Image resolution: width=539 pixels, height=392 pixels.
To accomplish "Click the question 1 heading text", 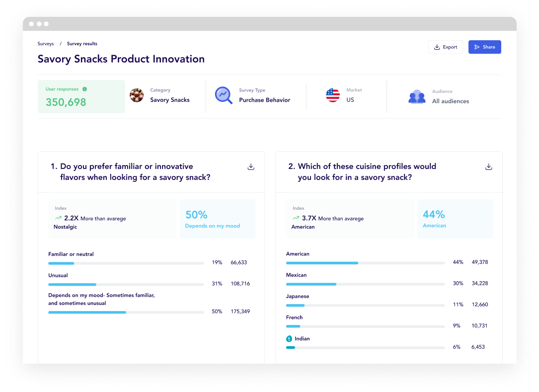I will (131, 171).
